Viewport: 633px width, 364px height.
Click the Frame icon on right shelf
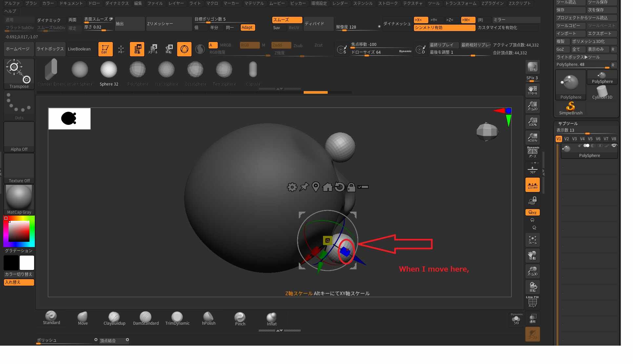[532, 240]
